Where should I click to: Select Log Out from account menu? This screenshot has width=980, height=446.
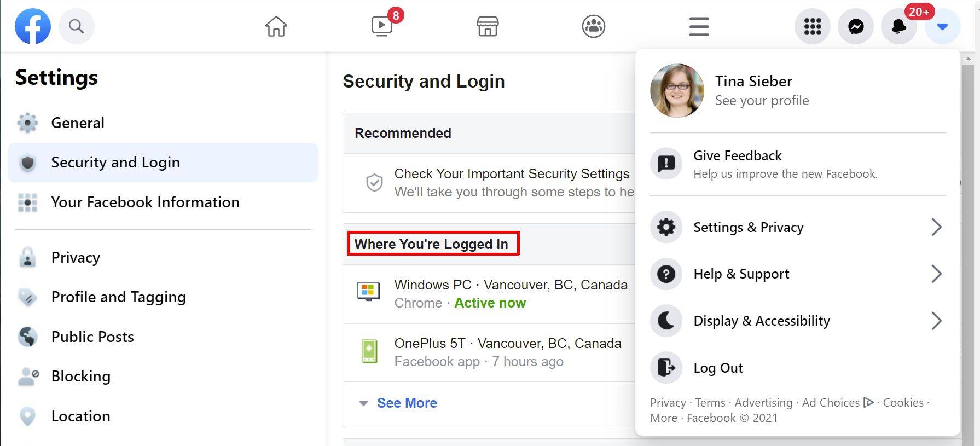pos(718,368)
